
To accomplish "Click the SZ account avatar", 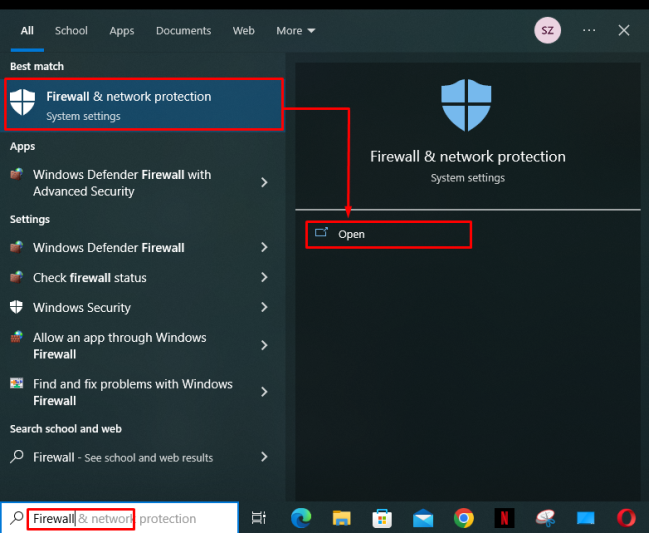I will [x=547, y=30].
